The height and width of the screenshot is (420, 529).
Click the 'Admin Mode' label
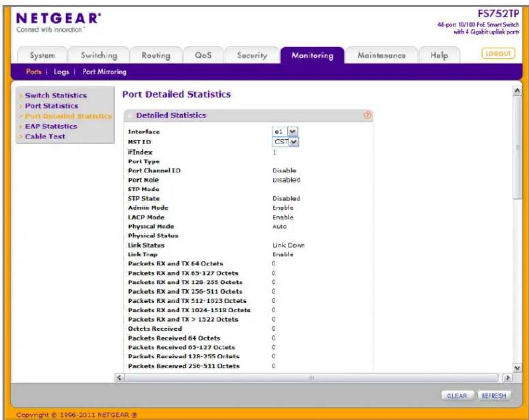[148, 208]
